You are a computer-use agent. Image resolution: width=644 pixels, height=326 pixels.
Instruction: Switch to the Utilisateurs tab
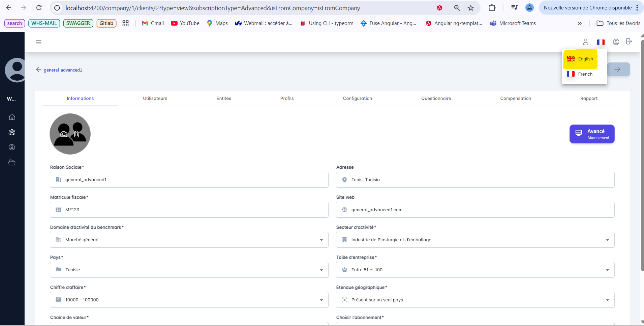155,99
